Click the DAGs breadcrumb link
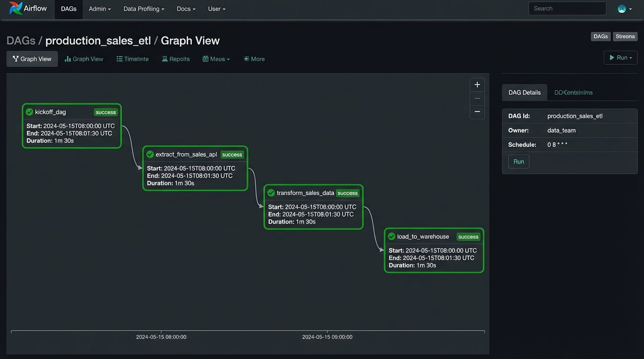 (20, 40)
